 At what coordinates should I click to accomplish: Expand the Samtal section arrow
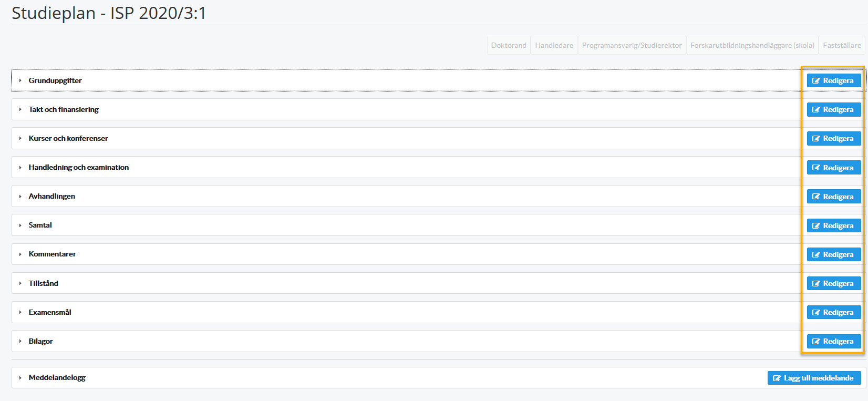20,225
